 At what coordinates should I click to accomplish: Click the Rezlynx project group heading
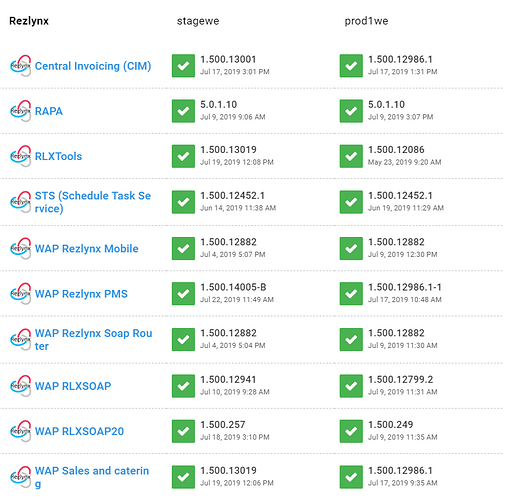[29, 21]
